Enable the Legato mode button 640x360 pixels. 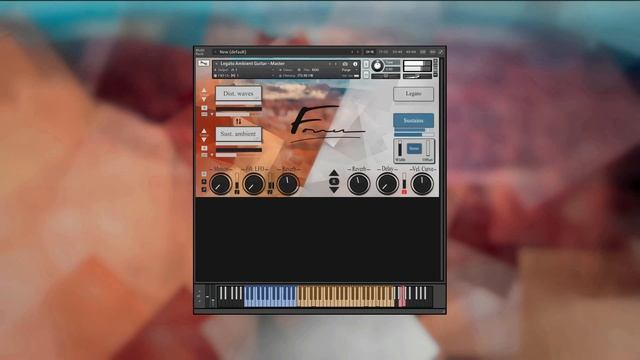tap(413, 94)
